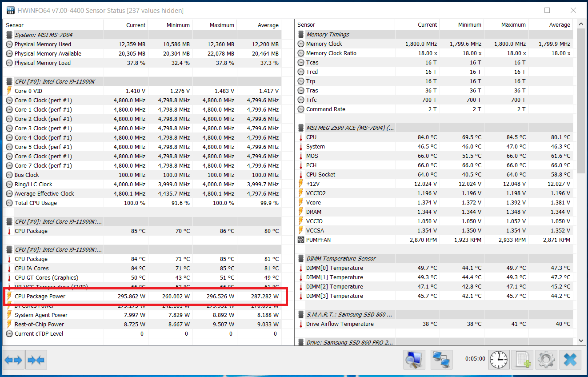Image resolution: width=588 pixels, height=377 pixels.
Task: Click the shrink layout arrows button
Action: tap(36, 360)
